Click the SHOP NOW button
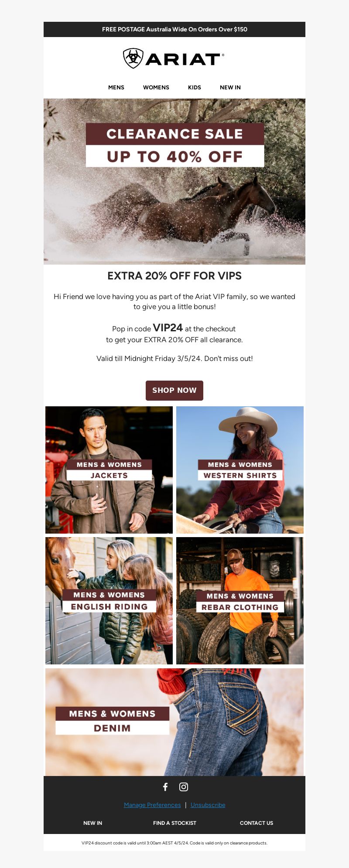This screenshot has width=349, height=868. 174,390
